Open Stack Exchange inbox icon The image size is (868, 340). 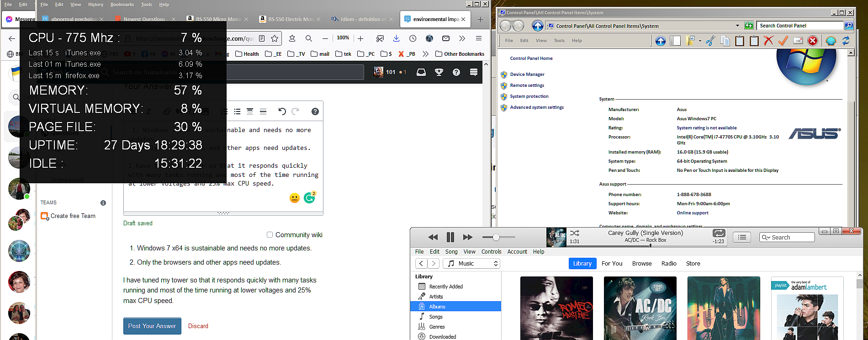pos(421,72)
